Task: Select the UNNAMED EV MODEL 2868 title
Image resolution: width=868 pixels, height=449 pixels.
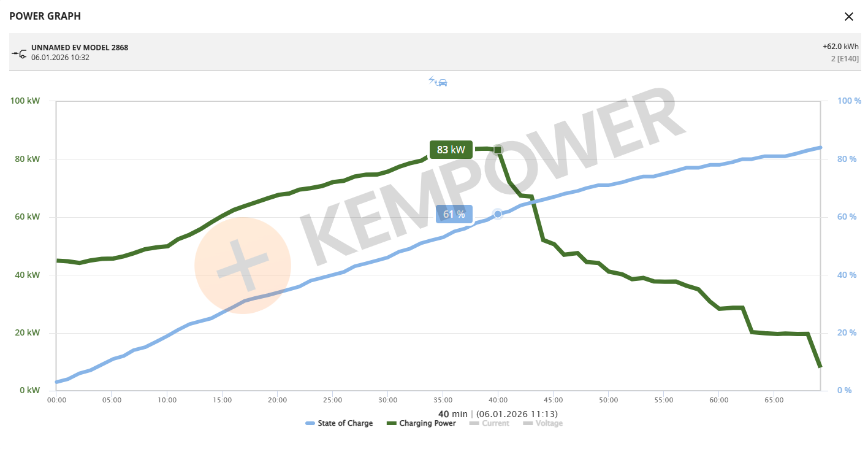Action: pos(80,48)
